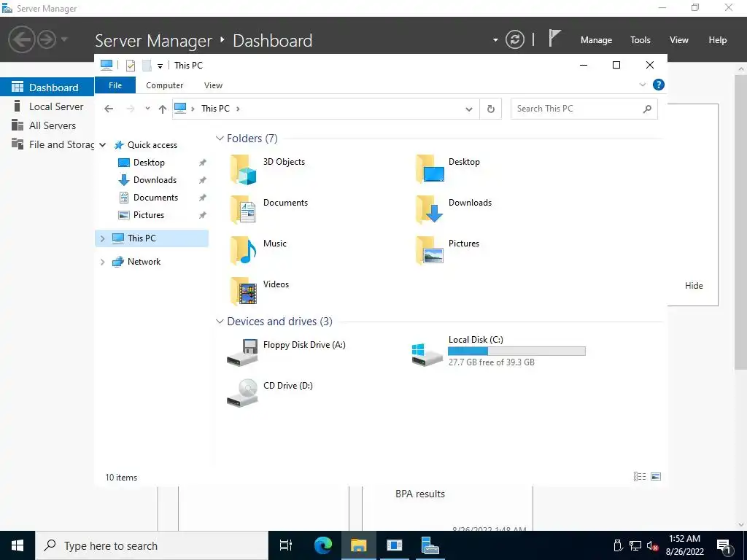Select All Servers in Server Manager

(47, 125)
